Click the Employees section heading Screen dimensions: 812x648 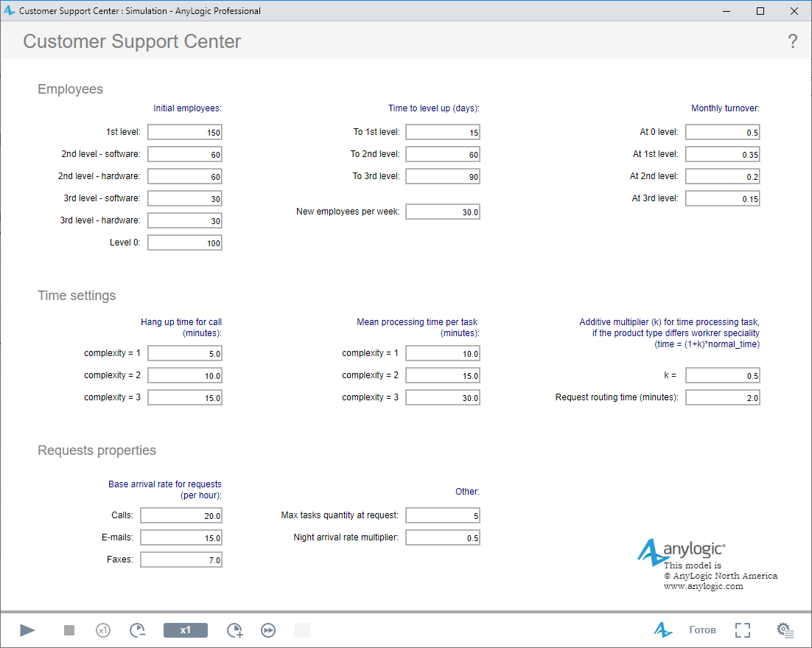[71, 89]
